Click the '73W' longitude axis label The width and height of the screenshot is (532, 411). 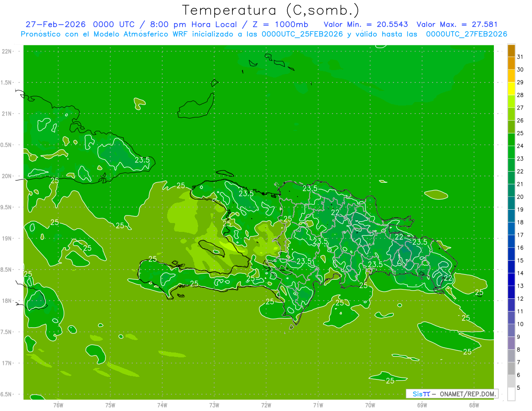[214, 405]
